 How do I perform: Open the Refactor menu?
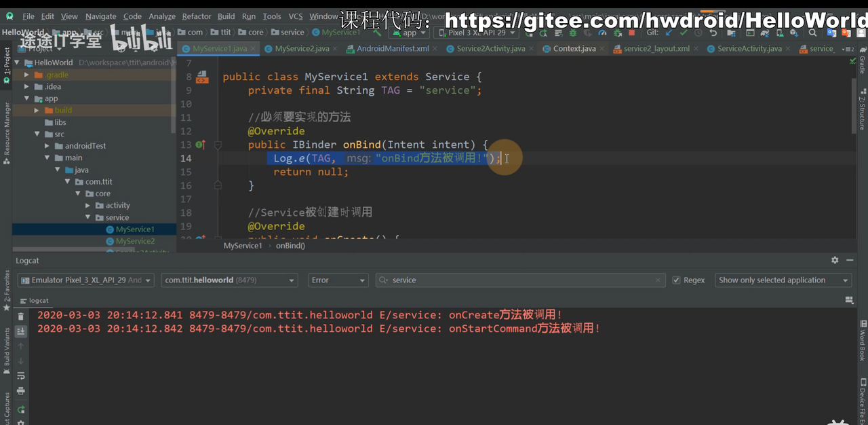coord(197,16)
